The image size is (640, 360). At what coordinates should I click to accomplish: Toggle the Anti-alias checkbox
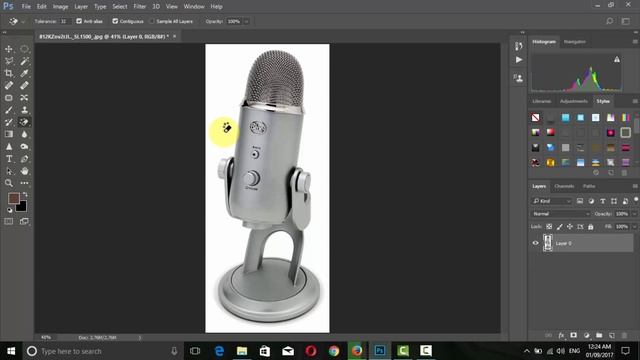79,21
